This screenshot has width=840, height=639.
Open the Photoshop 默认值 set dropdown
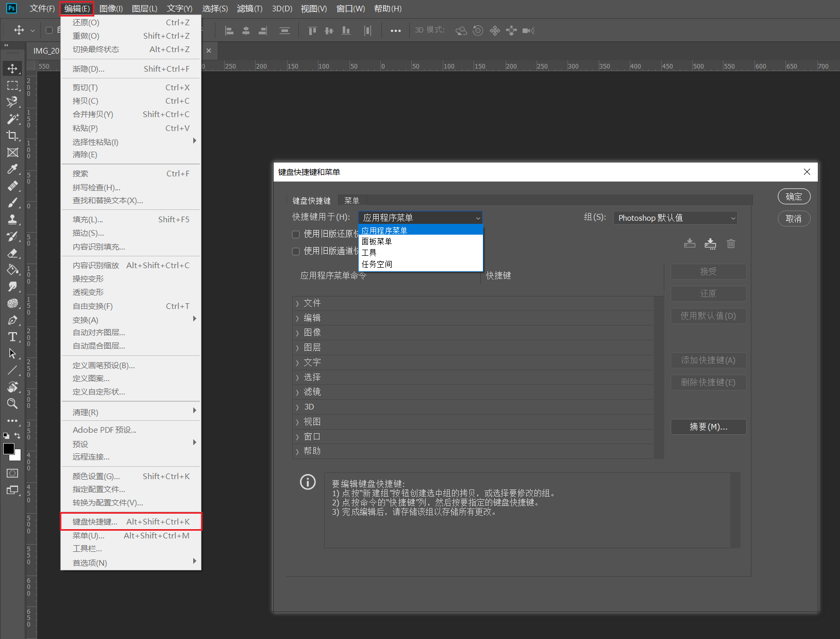(x=675, y=218)
